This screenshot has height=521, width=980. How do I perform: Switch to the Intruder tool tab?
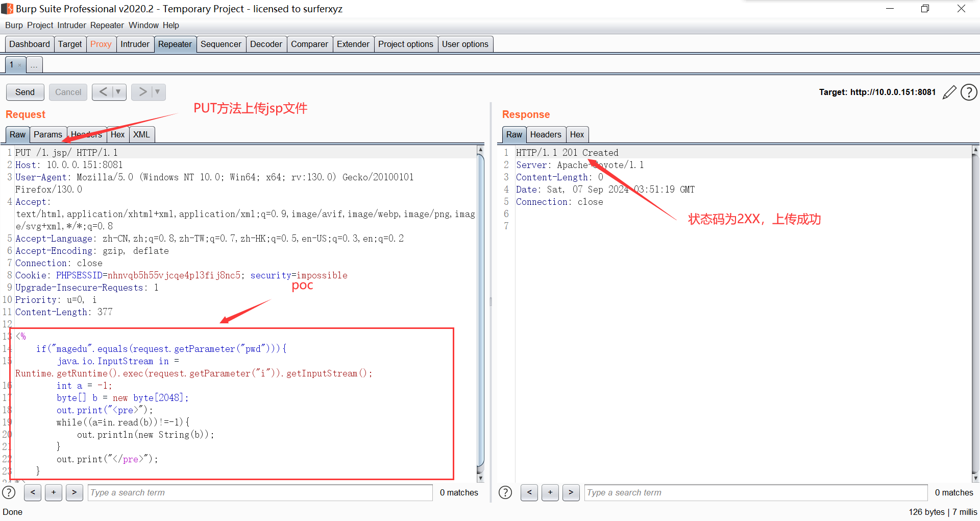tap(135, 44)
